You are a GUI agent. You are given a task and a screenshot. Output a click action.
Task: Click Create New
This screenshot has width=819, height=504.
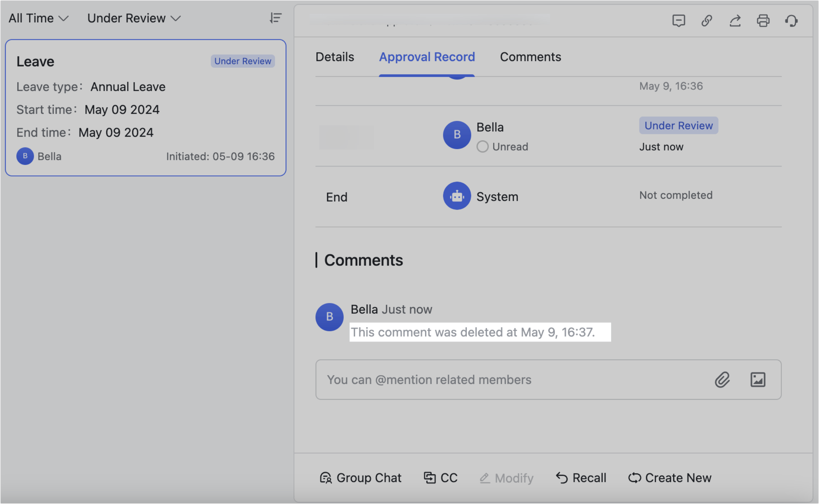pyautogui.click(x=670, y=478)
